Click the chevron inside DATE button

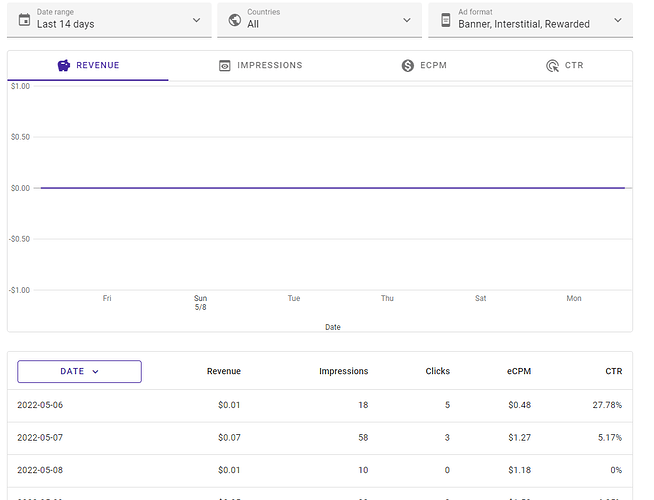pyautogui.click(x=95, y=372)
